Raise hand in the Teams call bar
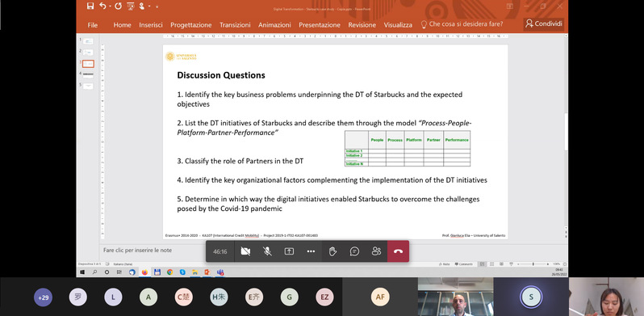This screenshot has width=644, height=316. click(x=332, y=251)
